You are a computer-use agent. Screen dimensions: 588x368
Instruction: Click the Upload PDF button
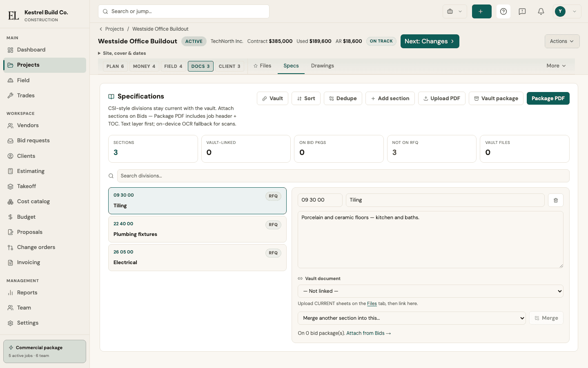click(442, 99)
